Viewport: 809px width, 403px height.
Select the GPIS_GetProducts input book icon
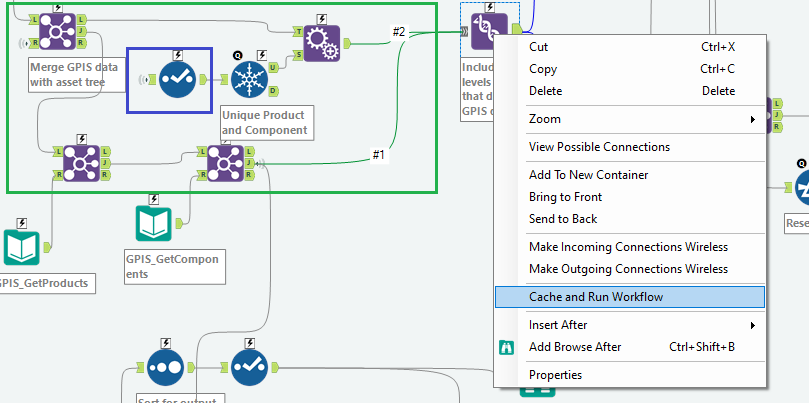coord(21,248)
